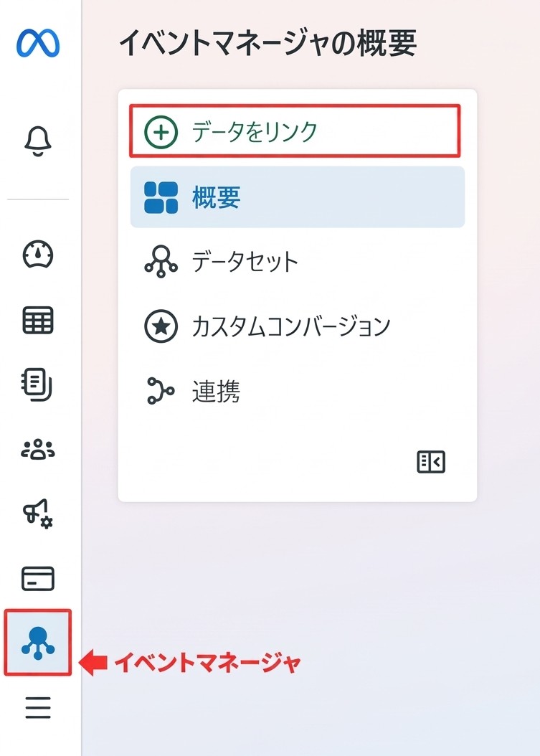Collapse the navigation panel
Viewport: 540px width, 756px height.
point(431,462)
